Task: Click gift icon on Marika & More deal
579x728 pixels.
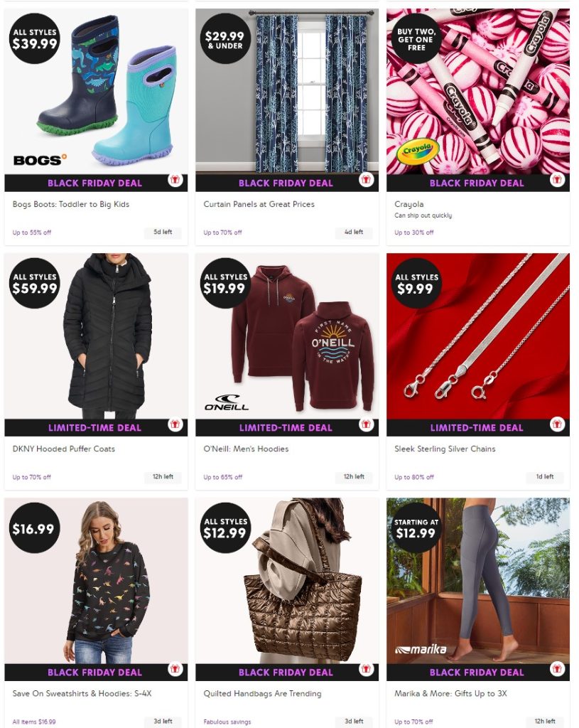Action: (557, 669)
